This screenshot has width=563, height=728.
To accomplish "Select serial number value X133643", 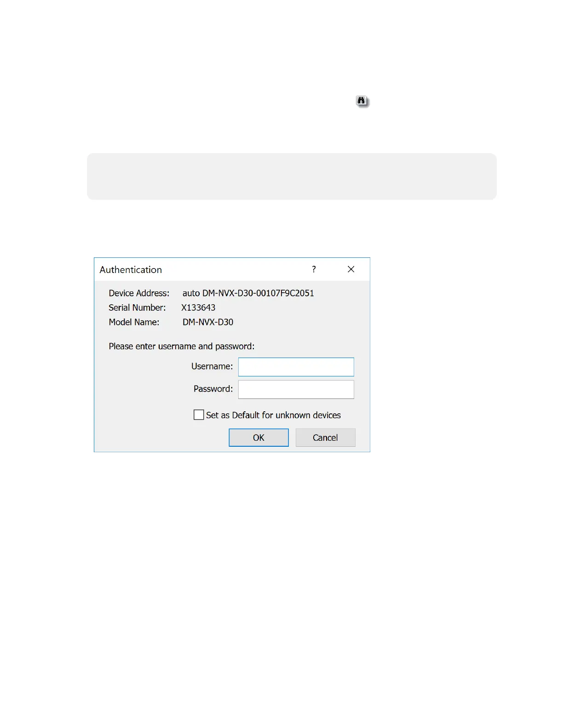I will (198, 307).
